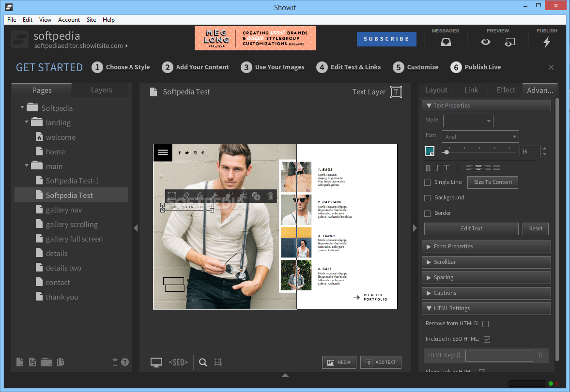Enable the Background checkbox
The width and height of the screenshot is (570, 392).
[x=428, y=198]
